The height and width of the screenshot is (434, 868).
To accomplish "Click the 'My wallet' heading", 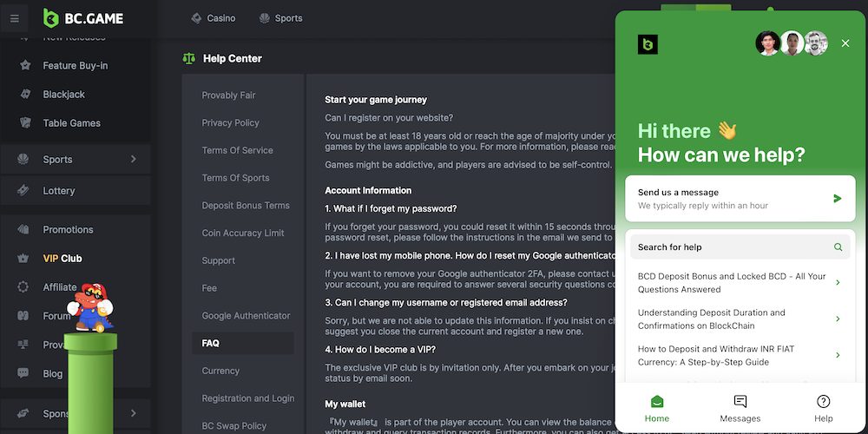I will (x=345, y=404).
